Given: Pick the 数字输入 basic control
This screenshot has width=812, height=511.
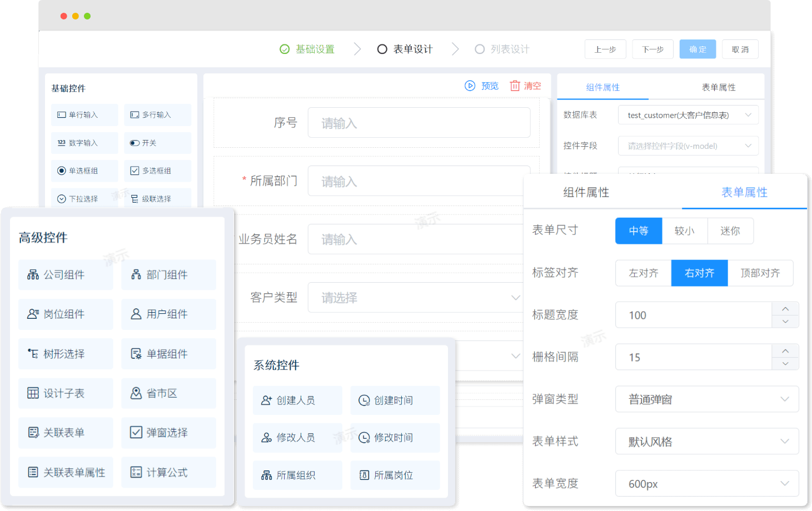Looking at the screenshot, I should click(84, 143).
